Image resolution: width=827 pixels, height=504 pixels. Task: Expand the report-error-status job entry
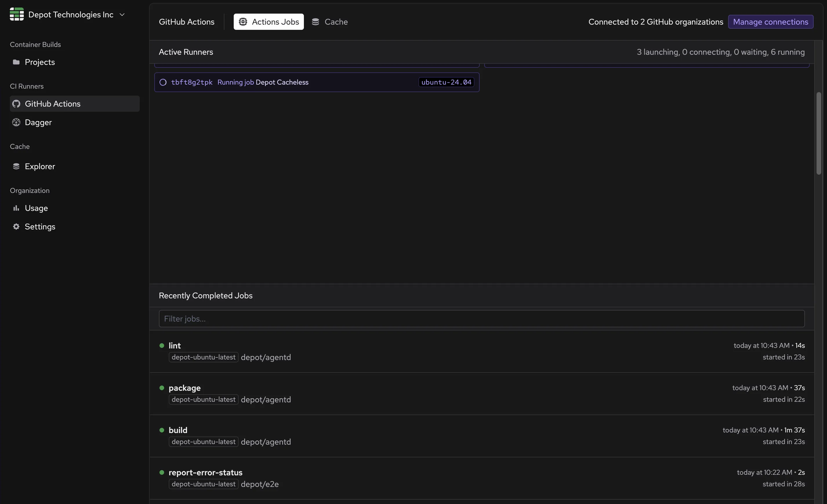[205, 472]
